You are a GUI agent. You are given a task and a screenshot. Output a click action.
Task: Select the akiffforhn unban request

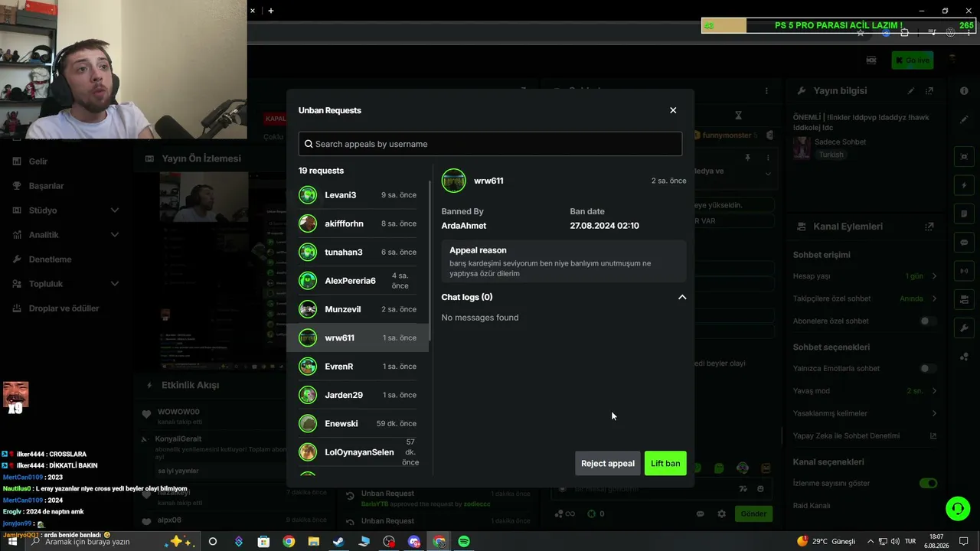coord(358,223)
